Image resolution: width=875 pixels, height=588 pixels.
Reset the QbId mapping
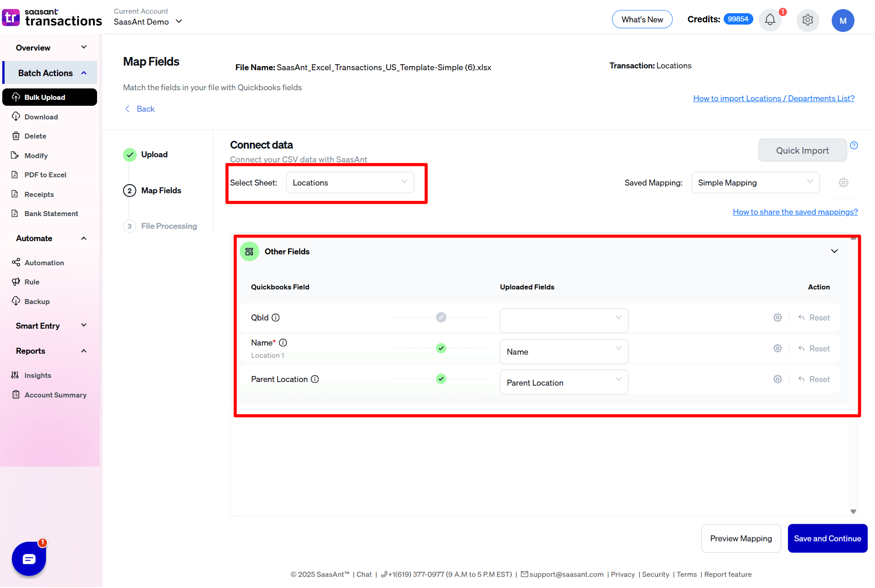pyautogui.click(x=814, y=318)
